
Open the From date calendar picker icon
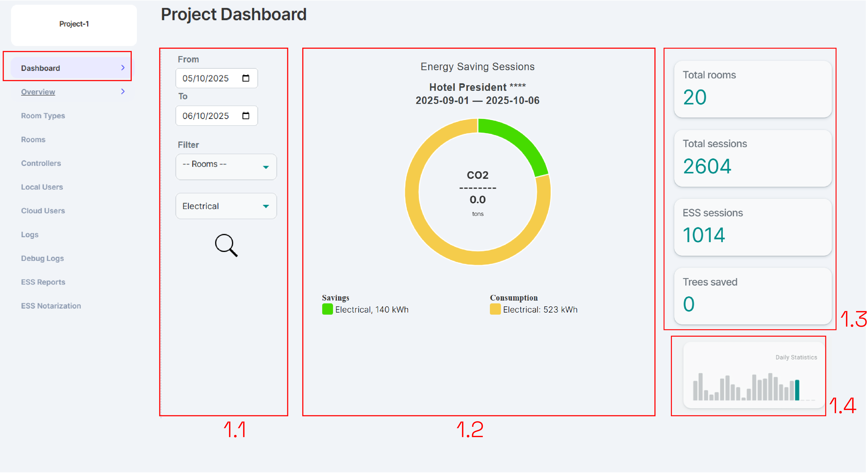[x=246, y=78]
